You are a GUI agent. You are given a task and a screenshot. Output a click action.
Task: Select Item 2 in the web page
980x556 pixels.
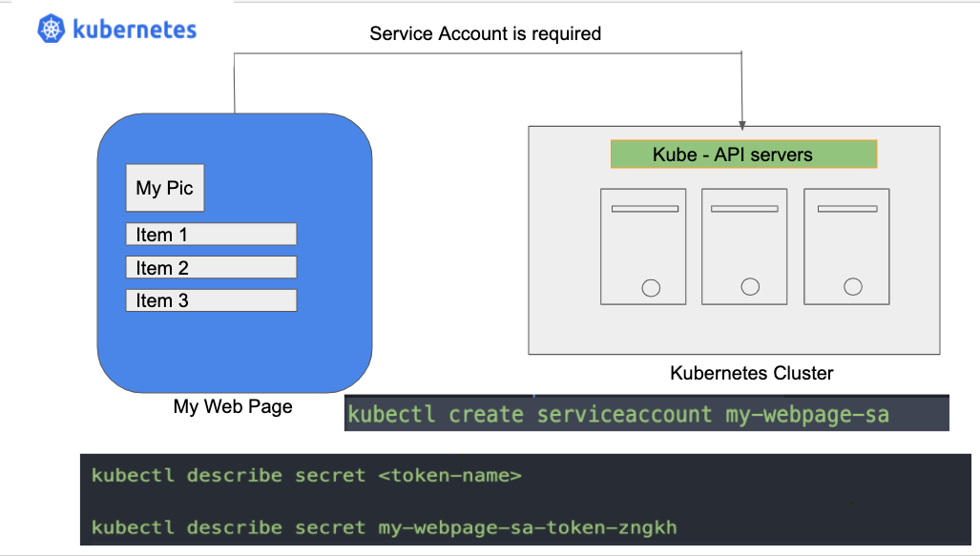click(x=210, y=267)
